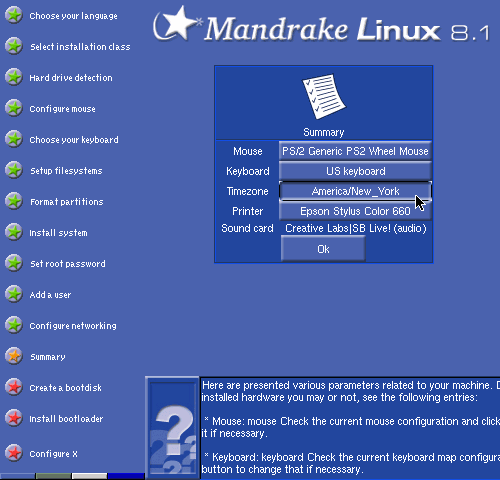Click the Timezone label

247,191
